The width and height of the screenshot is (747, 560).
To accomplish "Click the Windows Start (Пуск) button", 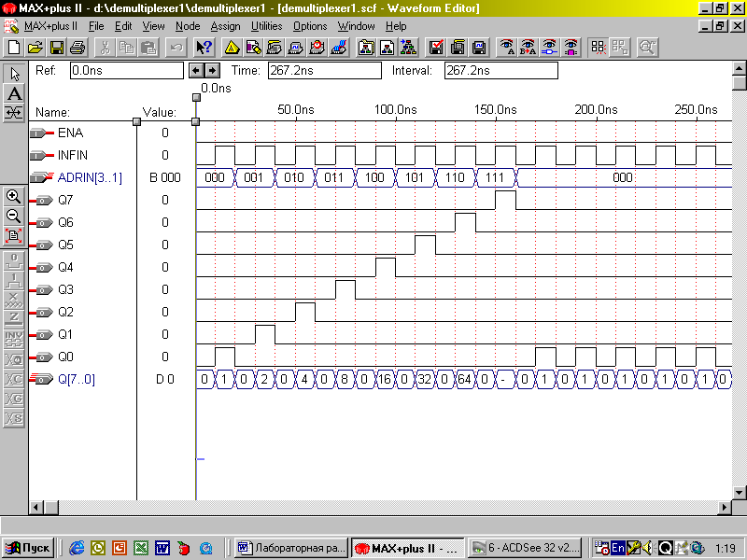I will (x=28, y=548).
